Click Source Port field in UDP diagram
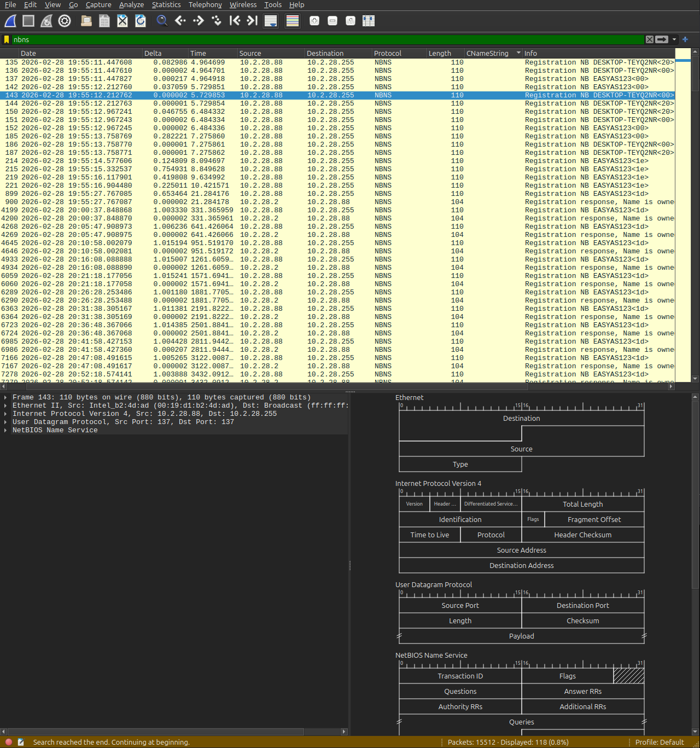This screenshot has height=748, width=700. click(x=460, y=605)
